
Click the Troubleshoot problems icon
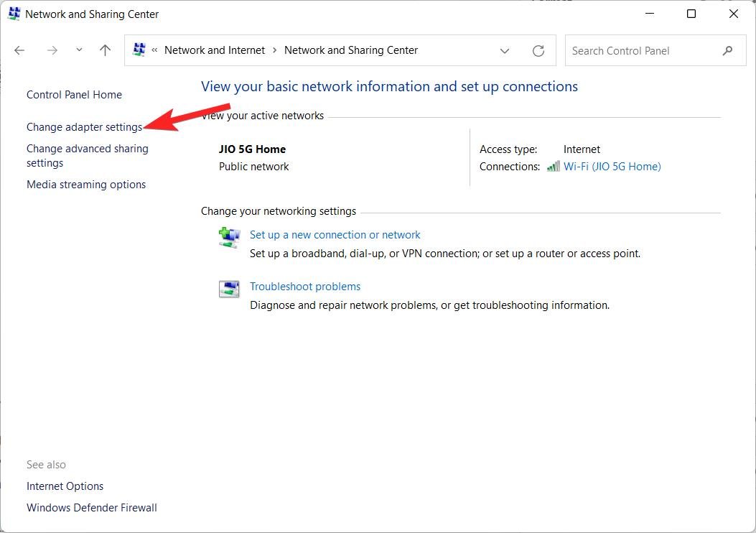[229, 289]
